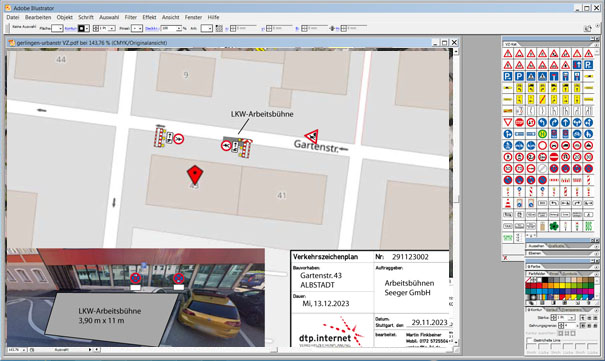Screen dimensions: 605x361
Task: Open the Verlauf gradient tab
Action: pos(551,310)
